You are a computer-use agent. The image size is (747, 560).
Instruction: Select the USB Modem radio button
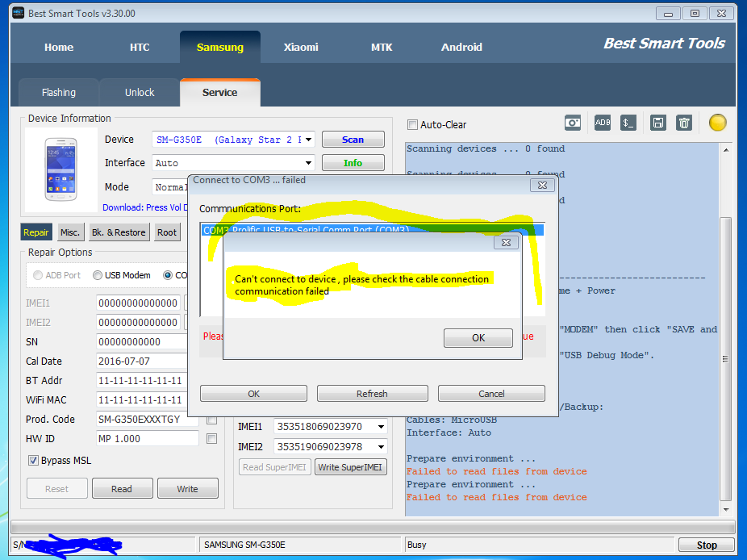click(97, 275)
